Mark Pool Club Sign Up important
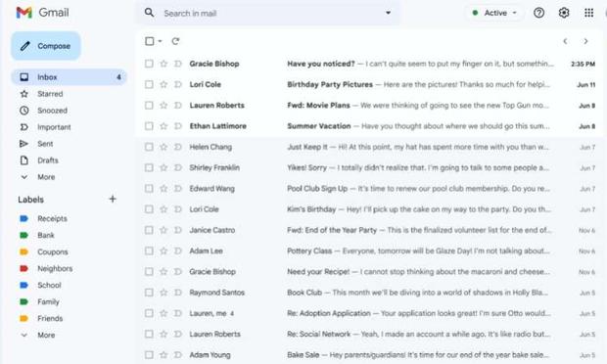Image resolution: width=607 pixels, height=364 pixels. click(x=177, y=189)
